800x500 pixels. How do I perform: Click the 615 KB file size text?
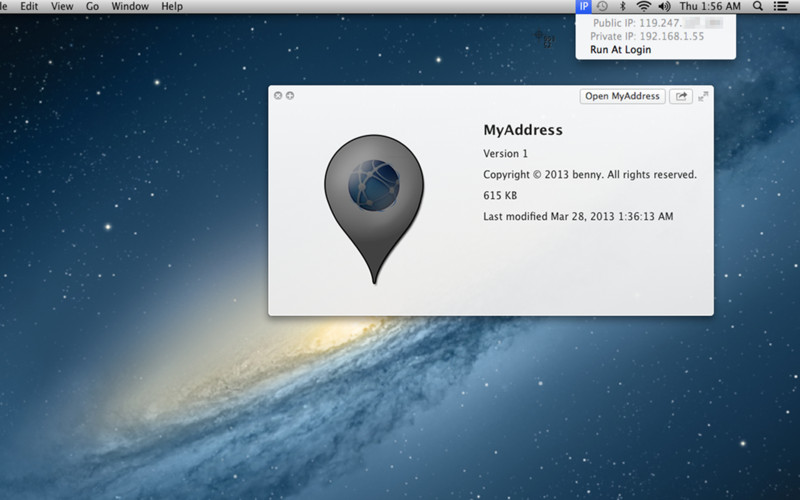500,195
